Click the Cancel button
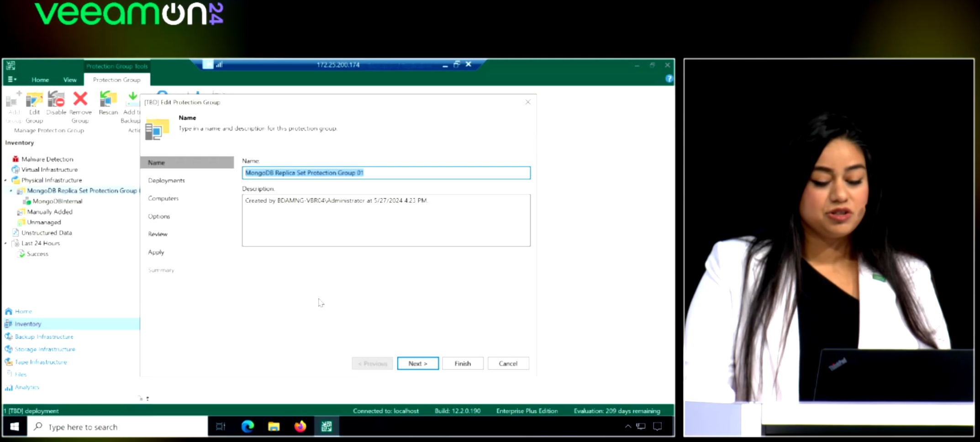980x442 pixels. coord(508,363)
